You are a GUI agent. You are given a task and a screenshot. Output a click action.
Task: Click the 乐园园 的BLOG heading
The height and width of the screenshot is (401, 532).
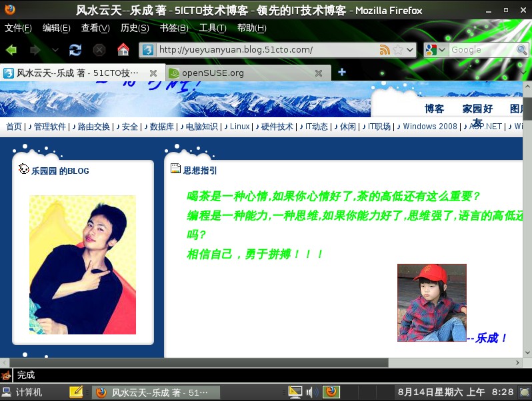[60, 171]
